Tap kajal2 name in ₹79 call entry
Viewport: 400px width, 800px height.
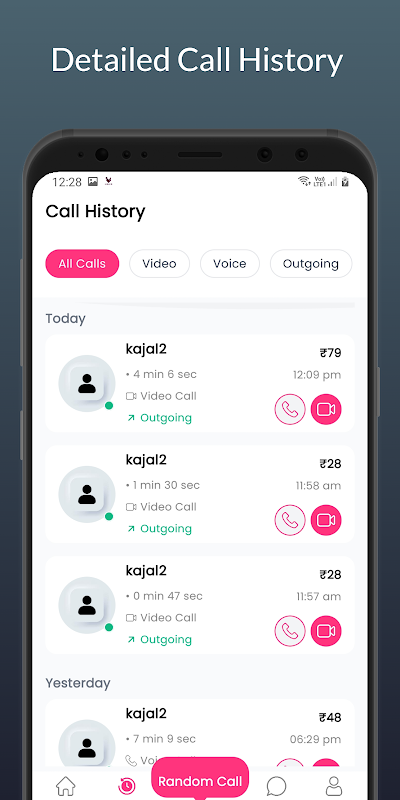(x=146, y=349)
